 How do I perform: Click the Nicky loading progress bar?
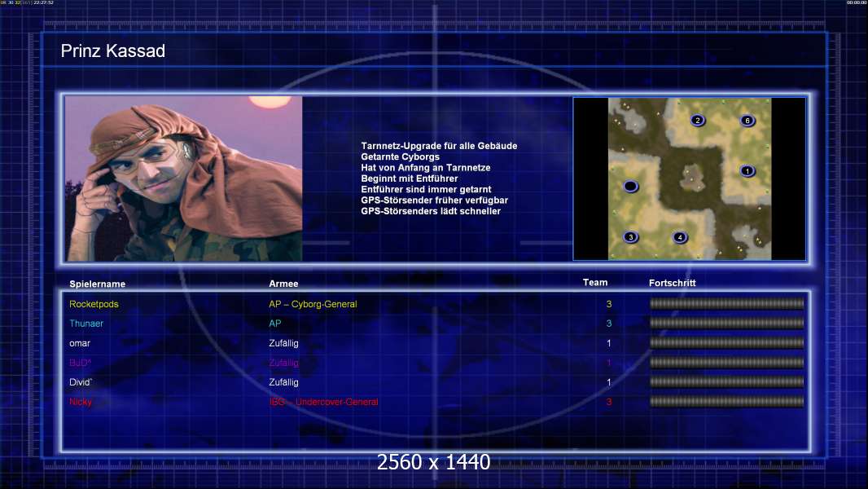pyautogui.click(x=726, y=402)
